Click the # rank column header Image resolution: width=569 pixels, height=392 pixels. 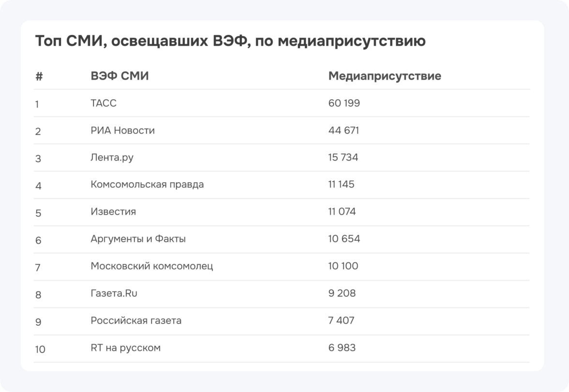coord(39,76)
